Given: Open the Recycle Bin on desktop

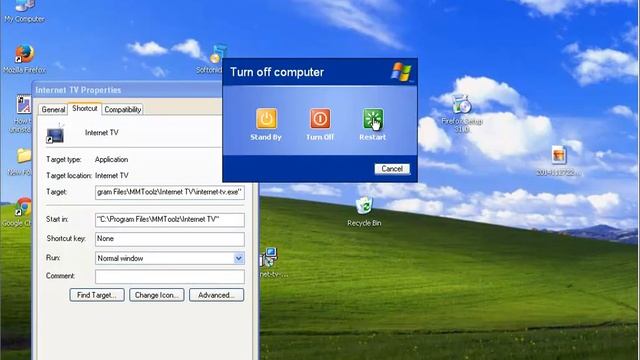Looking at the screenshot, I should point(364,205).
